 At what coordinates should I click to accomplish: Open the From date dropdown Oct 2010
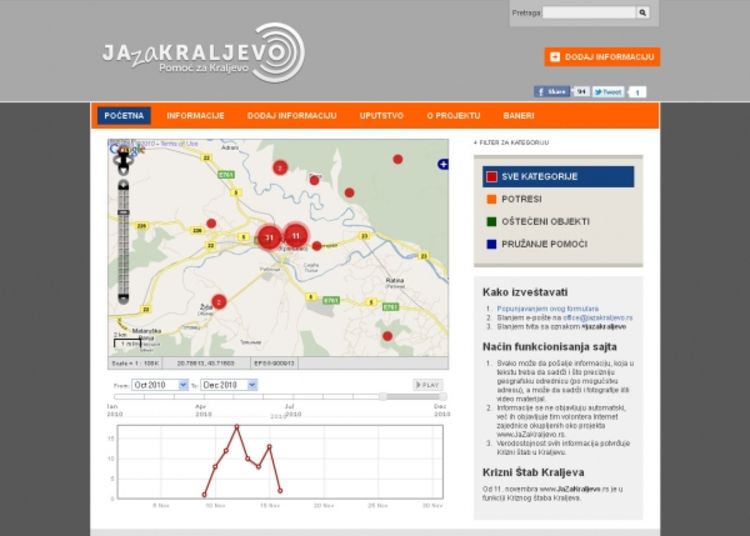(160, 385)
